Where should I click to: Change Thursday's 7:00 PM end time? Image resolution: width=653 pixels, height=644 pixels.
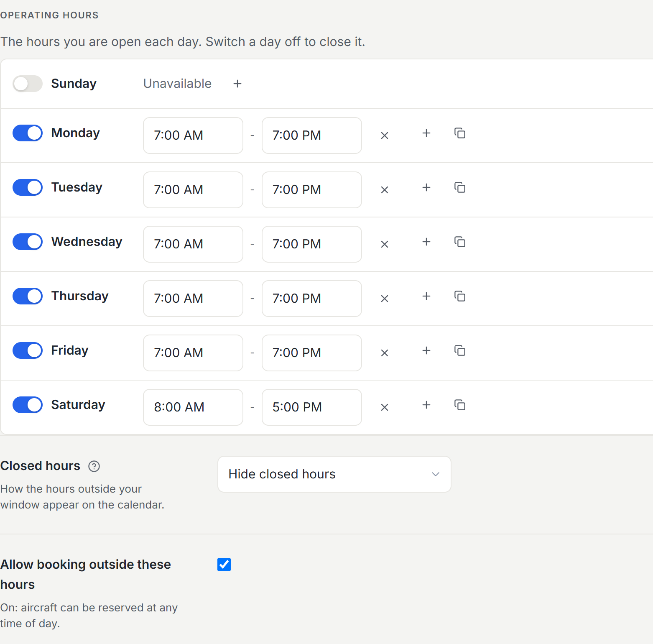[312, 299]
